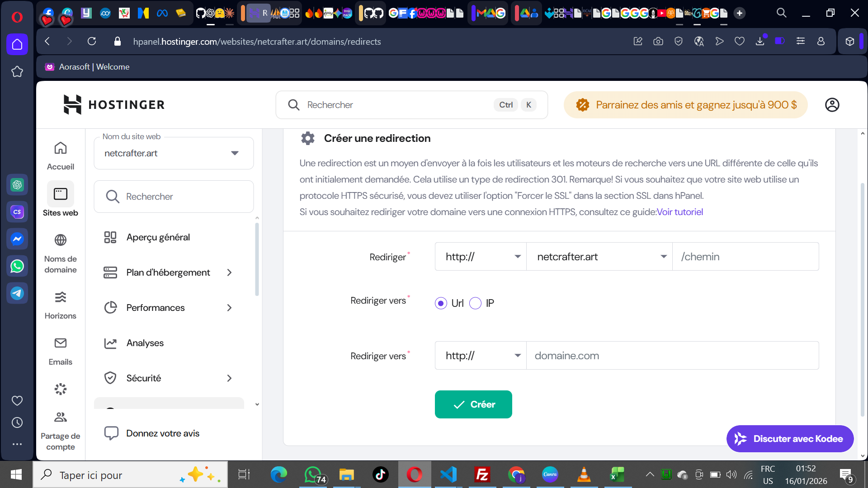This screenshot has width=868, height=488.
Task: Open the translate page icon
Action: click(x=699, y=42)
